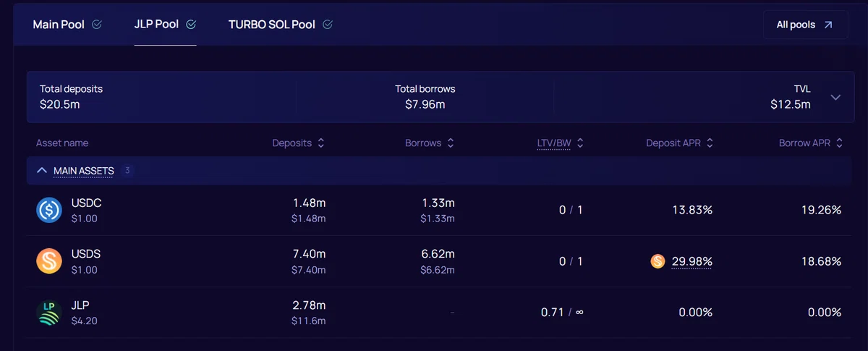This screenshot has height=351, width=868.
Task: Sort by Deposits column
Action: [x=299, y=143]
